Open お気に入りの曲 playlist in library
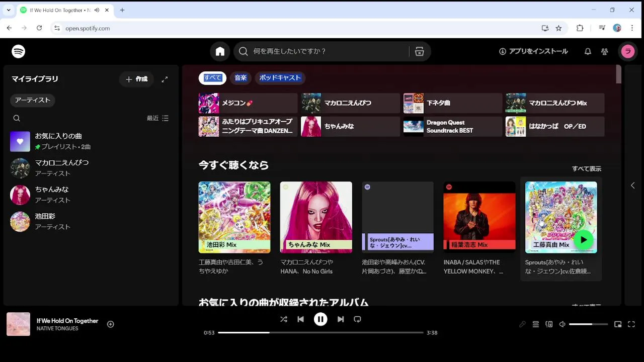Screen dimensions: 644x362 (91, 141)
